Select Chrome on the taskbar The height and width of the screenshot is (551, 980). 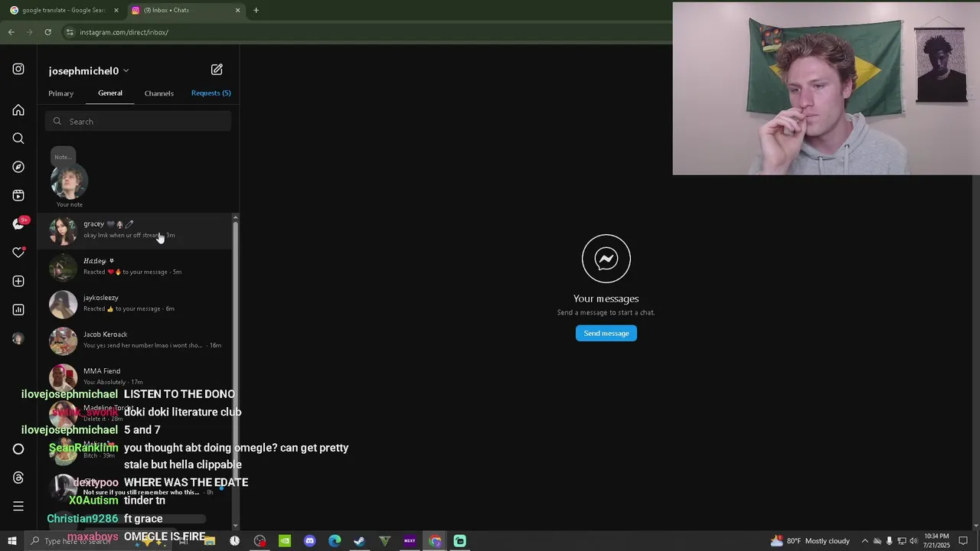click(x=435, y=541)
